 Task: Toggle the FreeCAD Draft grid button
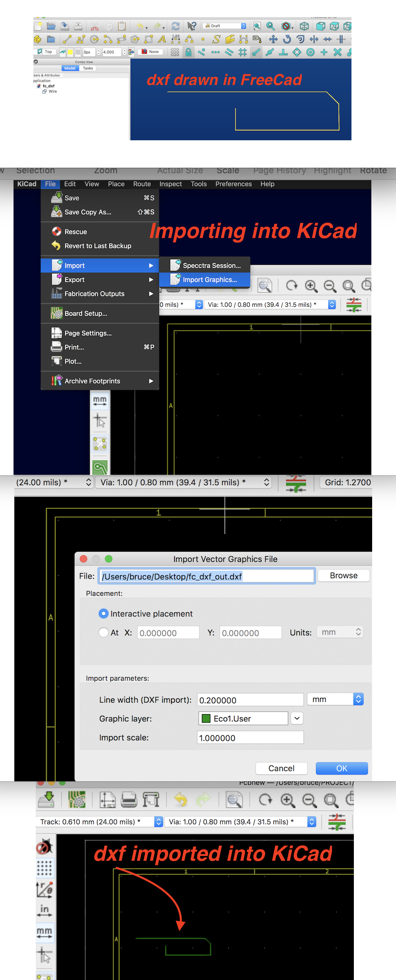click(175, 52)
